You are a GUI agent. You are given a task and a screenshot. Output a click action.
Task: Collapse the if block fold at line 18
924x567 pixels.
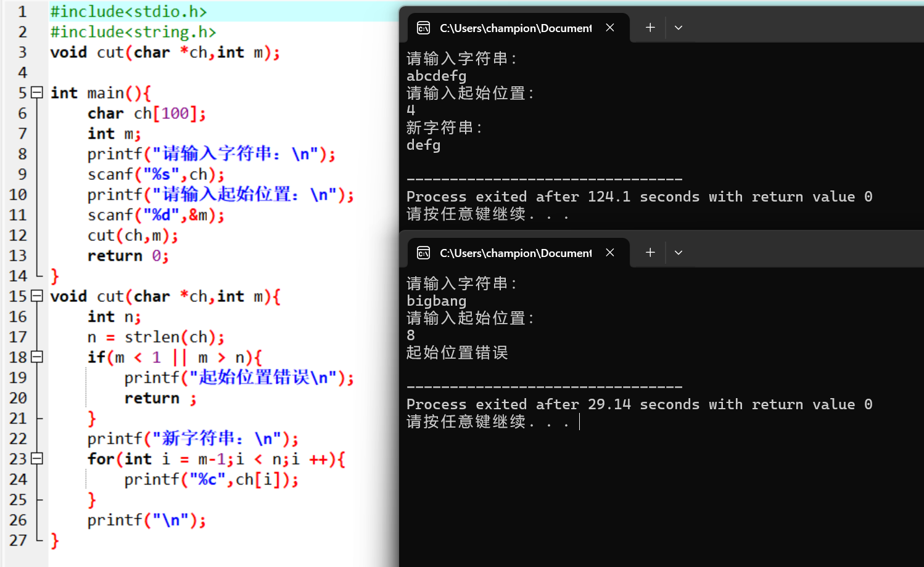pyautogui.click(x=37, y=357)
